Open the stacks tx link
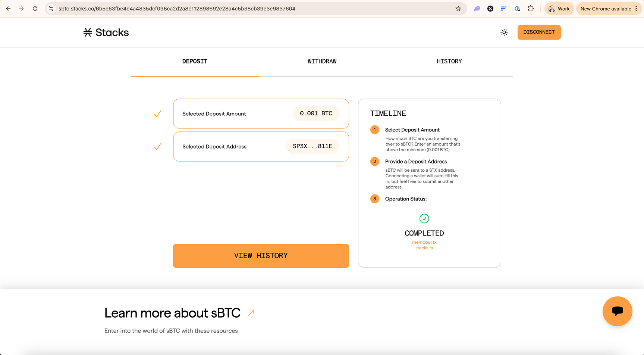The image size is (644, 355). (424, 248)
